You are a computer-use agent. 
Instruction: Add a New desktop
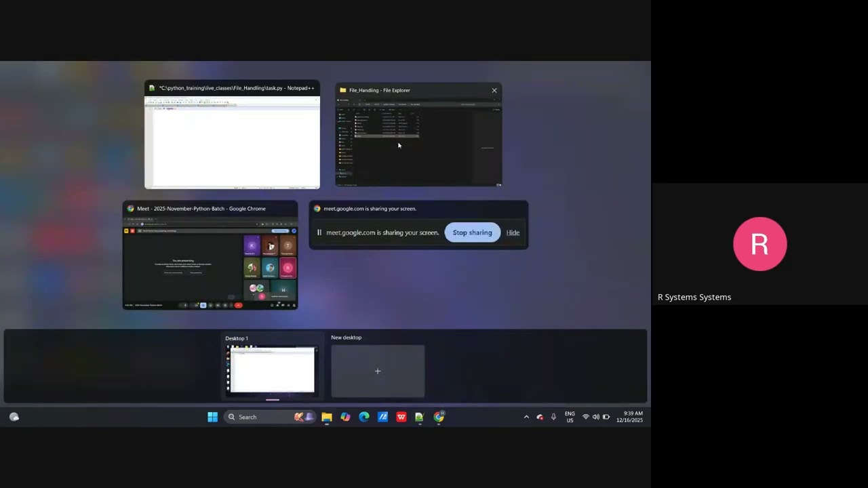pyautogui.click(x=378, y=371)
